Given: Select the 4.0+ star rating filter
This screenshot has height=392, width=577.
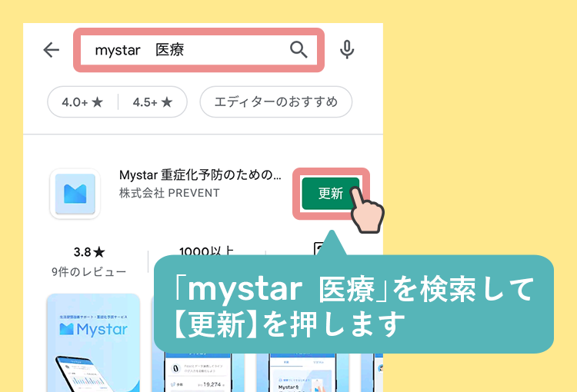Looking at the screenshot, I should click(82, 102).
